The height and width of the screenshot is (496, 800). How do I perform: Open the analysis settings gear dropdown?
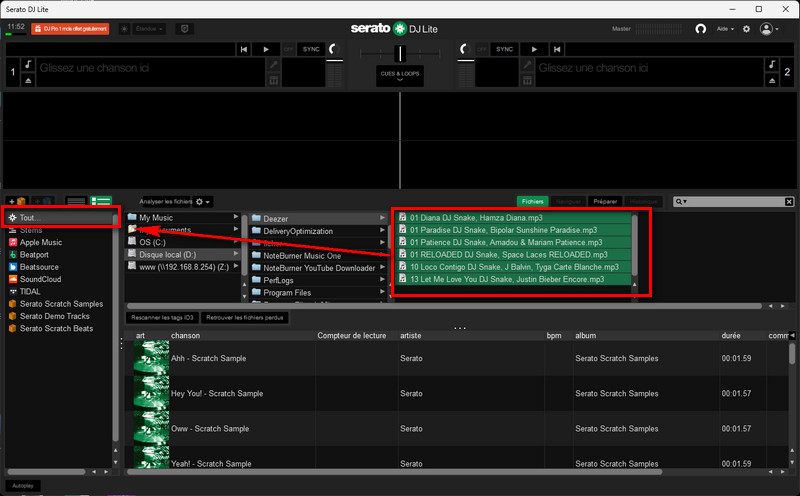pos(203,202)
